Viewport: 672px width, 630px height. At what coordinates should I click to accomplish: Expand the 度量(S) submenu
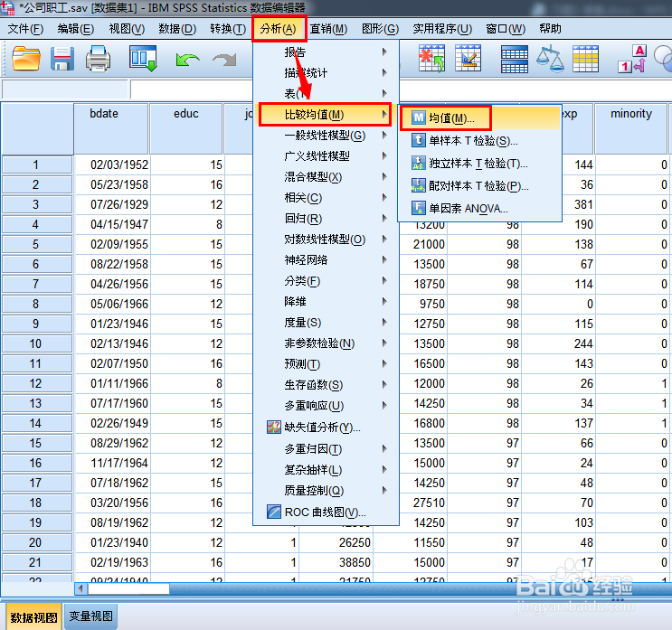(x=327, y=322)
